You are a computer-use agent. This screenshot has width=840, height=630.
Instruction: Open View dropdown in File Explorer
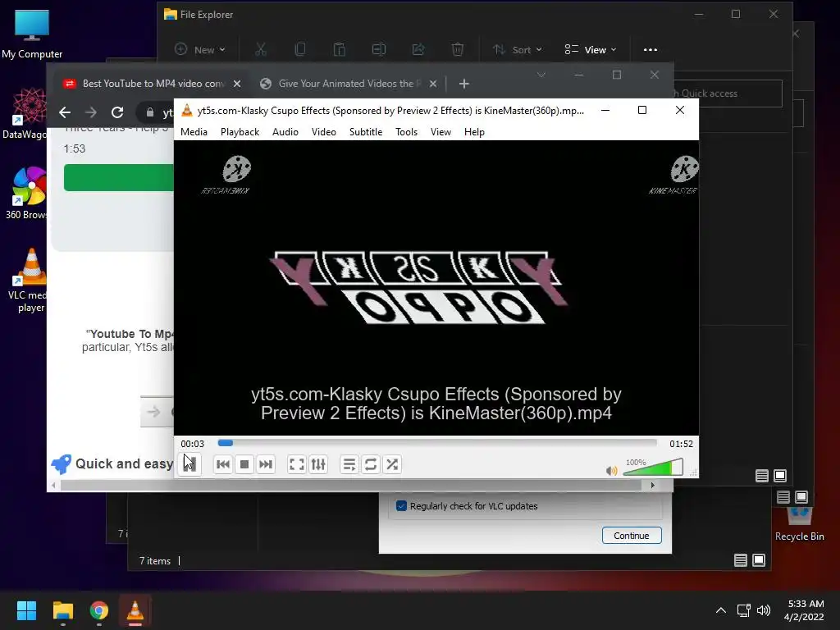591,49
